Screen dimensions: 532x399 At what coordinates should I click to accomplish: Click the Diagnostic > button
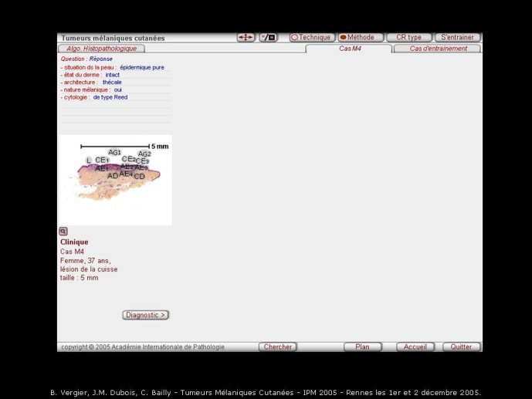pyautogui.click(x=146, y=315)
